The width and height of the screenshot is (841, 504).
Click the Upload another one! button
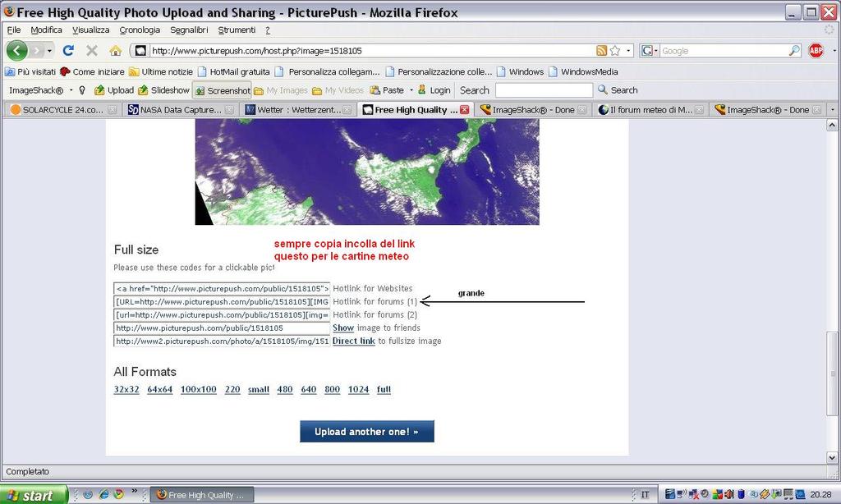click(x=366, y=430)
